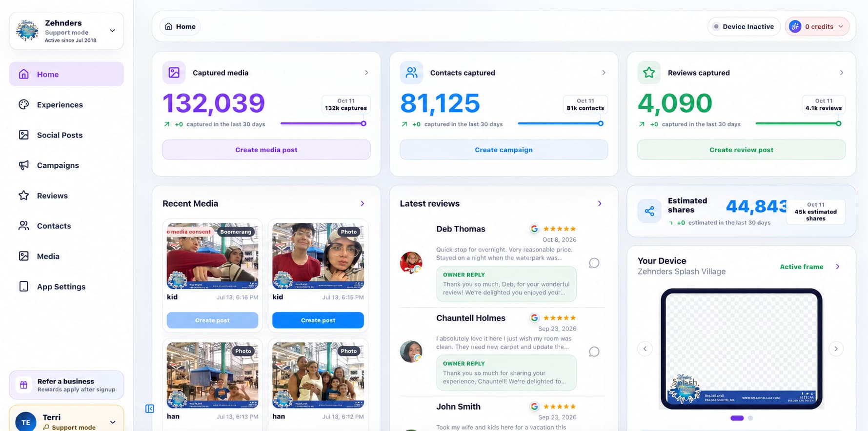
Task: Show next device frame with right arrow
Action: [x=836, y=349]
